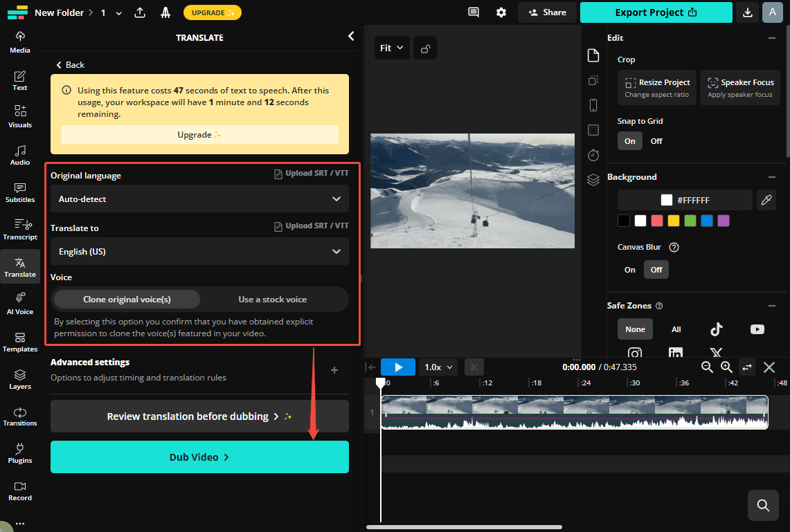Click the #FFFFFF background color field
This screenshot has width=790, height=532.
[685, 200]
